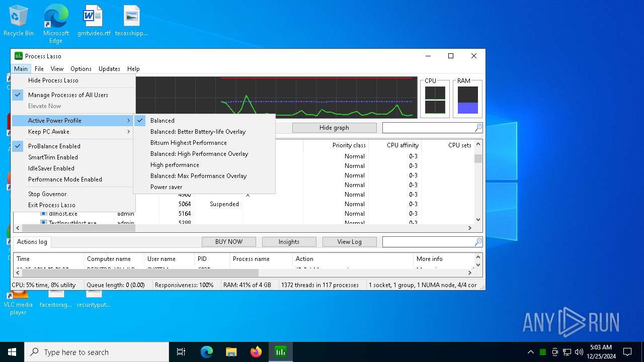Open File Explorer from the taskbar
The width and height of the screenshot is (644, 362).
231,352
